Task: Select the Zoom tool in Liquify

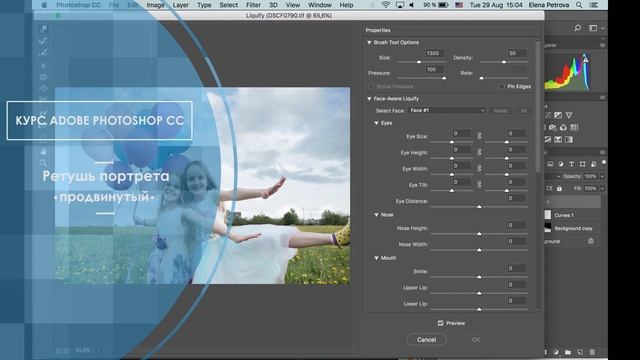Action: click(43, 163)
